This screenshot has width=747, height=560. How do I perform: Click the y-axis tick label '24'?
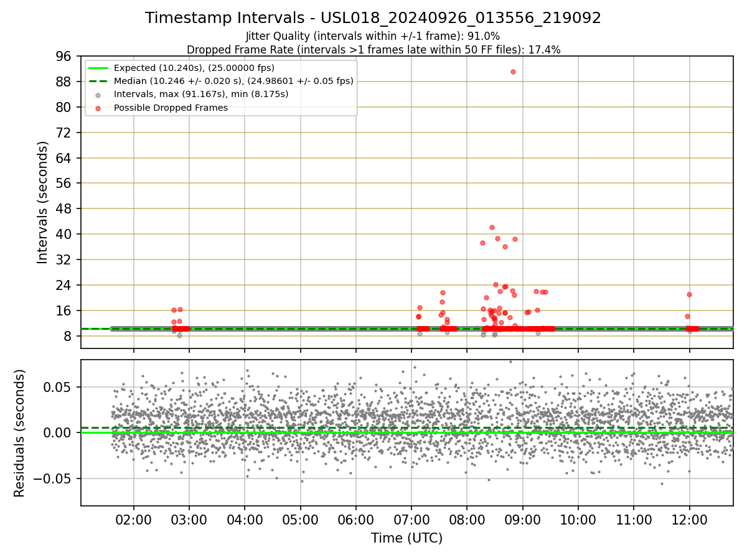[64, 286]
